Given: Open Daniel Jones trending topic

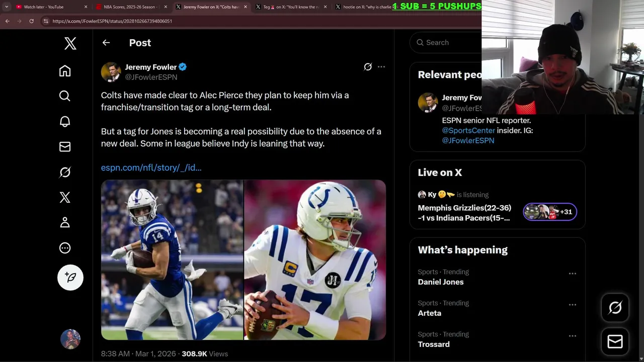Looking at the screenshot, I should point(441,282).
